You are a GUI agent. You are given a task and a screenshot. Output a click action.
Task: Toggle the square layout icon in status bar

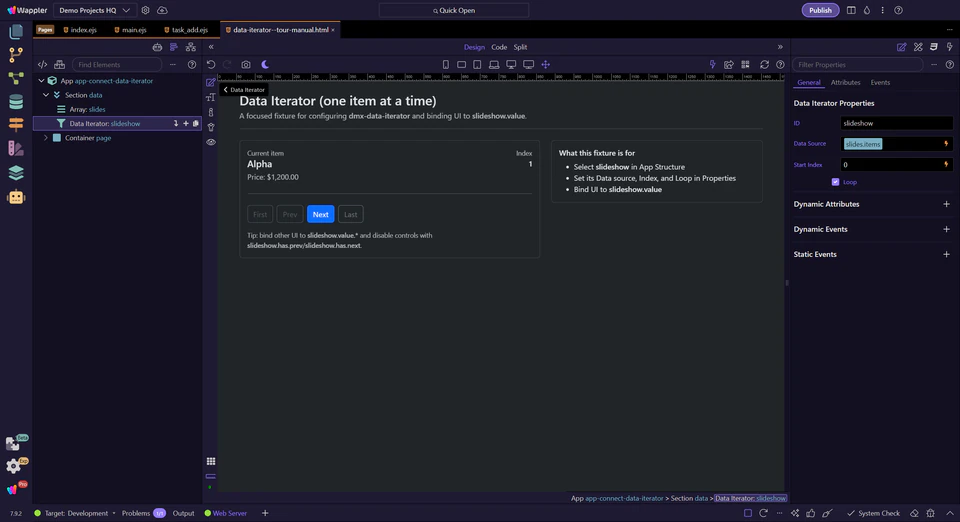point(748,513)
